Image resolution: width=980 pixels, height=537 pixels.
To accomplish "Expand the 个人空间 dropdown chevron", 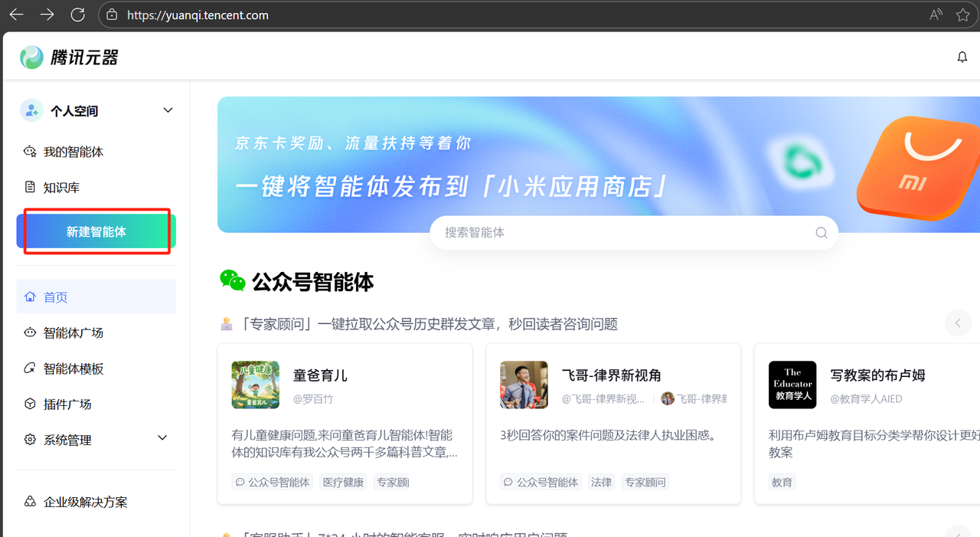I will [x=168, y=110].
